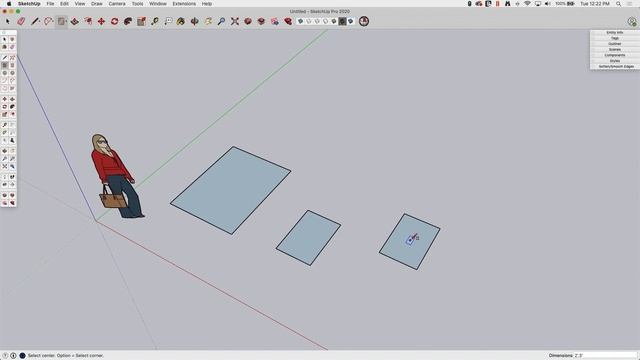Choose Zoom Window tool in left palette
640x360 pixels.
tap(12, 158)
